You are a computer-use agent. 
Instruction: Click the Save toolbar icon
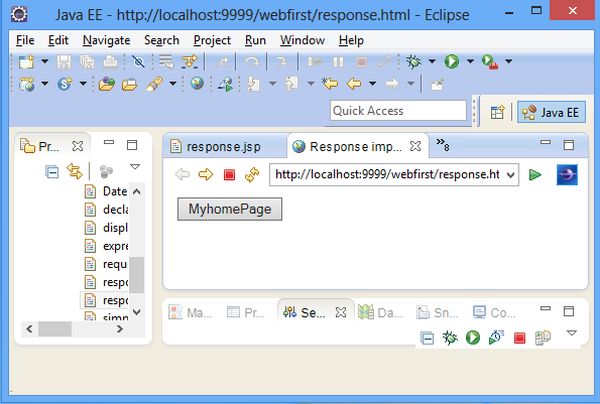(64, 62)
